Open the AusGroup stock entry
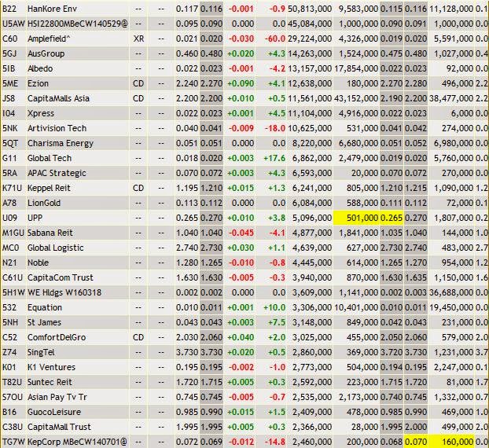This screenshot has width=489, height=448. coord(46,53)
